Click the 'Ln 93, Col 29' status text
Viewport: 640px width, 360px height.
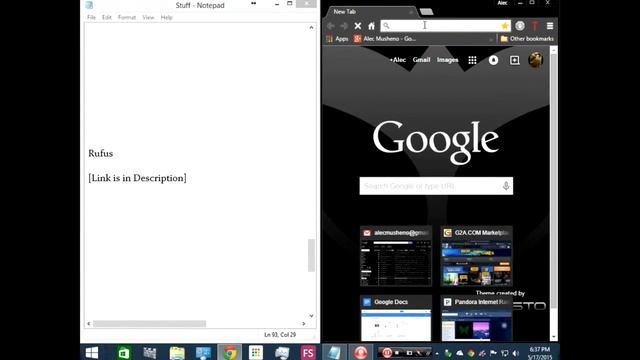280,335
